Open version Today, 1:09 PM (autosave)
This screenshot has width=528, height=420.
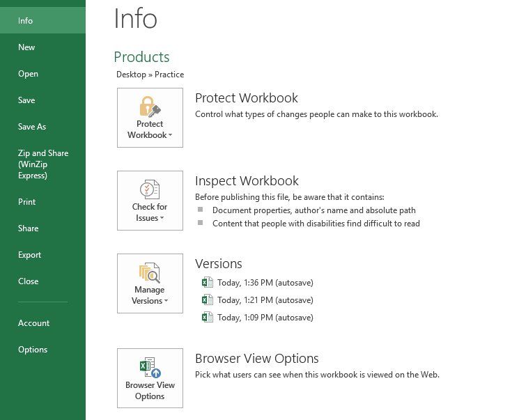pyautogui.click(x=265, y=318)
